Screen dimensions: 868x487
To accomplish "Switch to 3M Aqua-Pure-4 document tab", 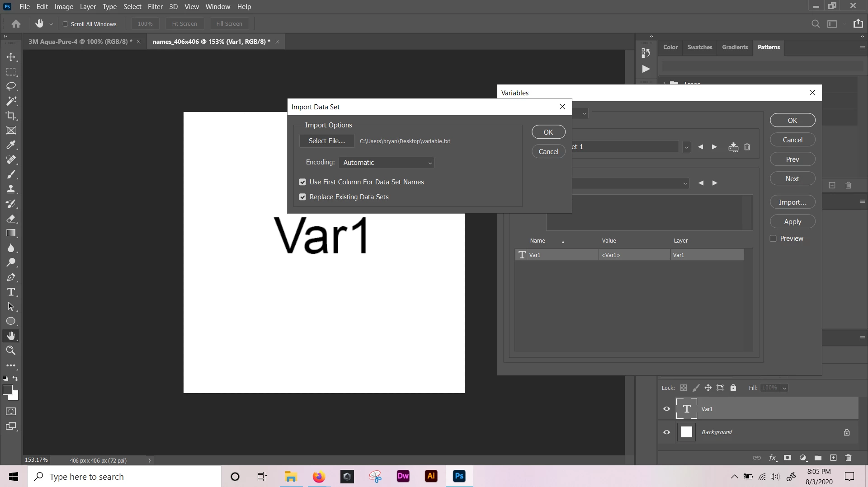I will [80, 42].
